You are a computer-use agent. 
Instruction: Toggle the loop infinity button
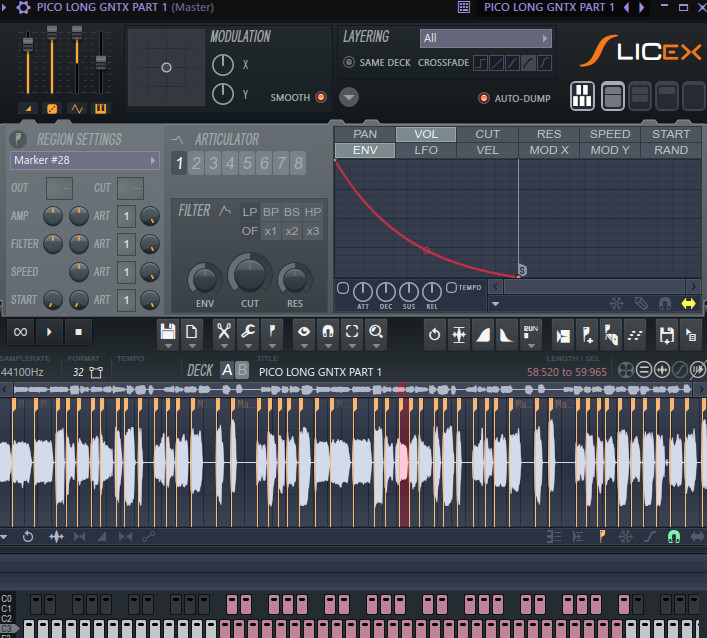pyautogui.click(x=20, y=332)
